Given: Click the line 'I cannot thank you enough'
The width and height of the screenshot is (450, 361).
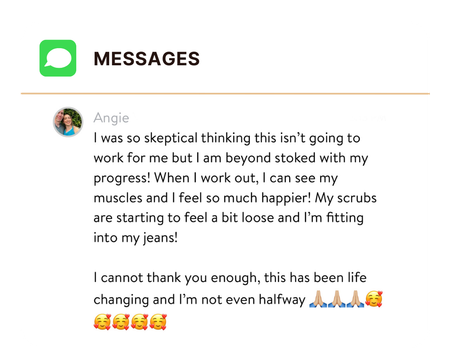Looking at the screenshot, I should point(230,278).
